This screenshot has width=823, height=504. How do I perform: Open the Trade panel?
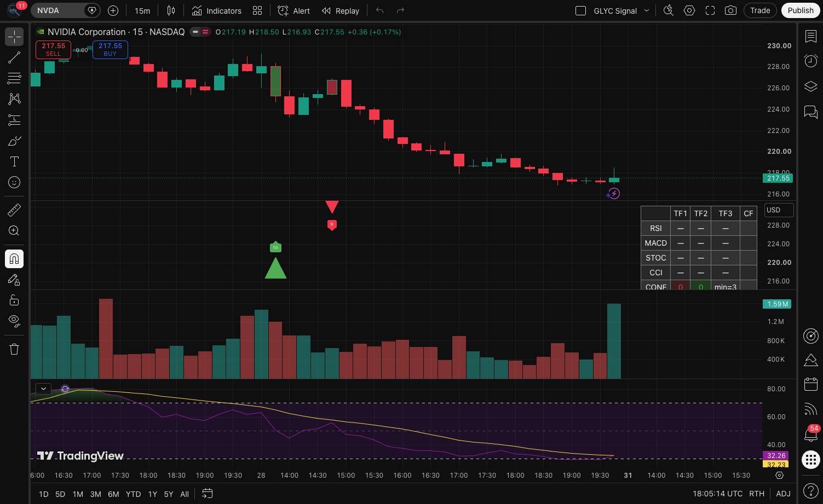(760, 10)
